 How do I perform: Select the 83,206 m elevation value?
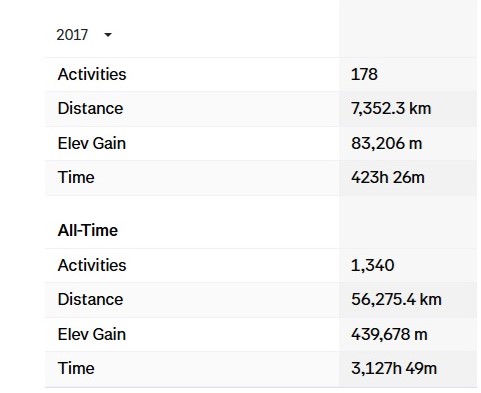point(387,143)
